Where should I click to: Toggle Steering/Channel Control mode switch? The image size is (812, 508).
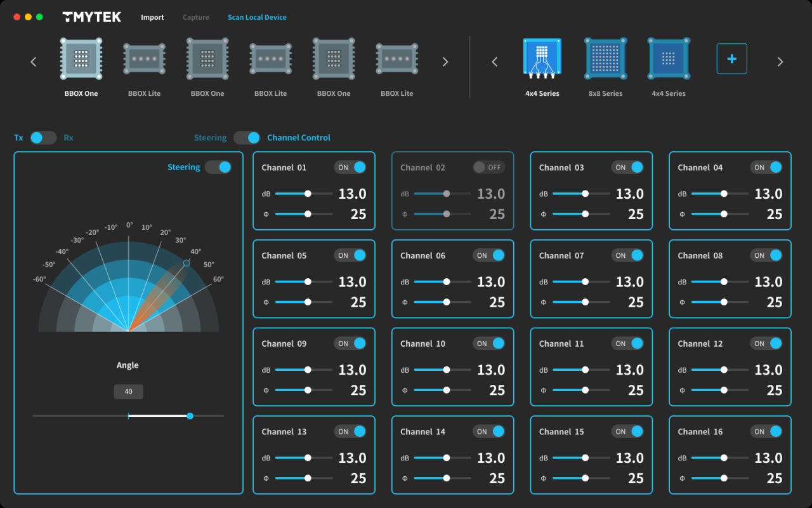pos(247,137)
